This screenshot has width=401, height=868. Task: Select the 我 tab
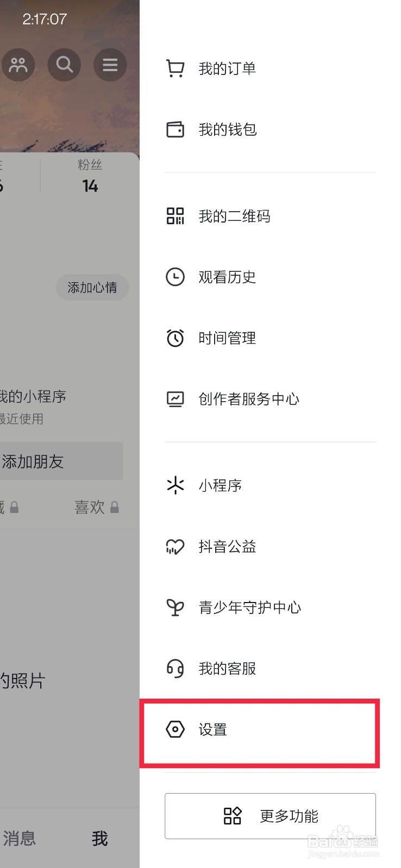tap(99, 839)
